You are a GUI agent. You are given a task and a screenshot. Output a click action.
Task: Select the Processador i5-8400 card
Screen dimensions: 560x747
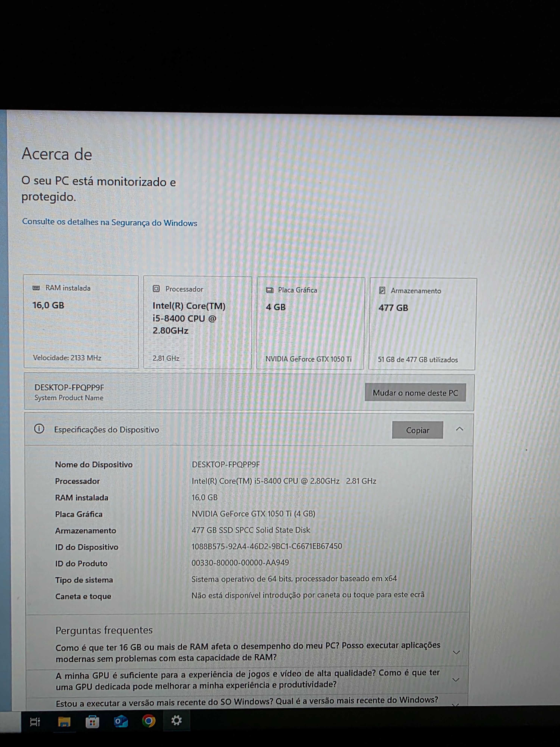coord(197,323)
